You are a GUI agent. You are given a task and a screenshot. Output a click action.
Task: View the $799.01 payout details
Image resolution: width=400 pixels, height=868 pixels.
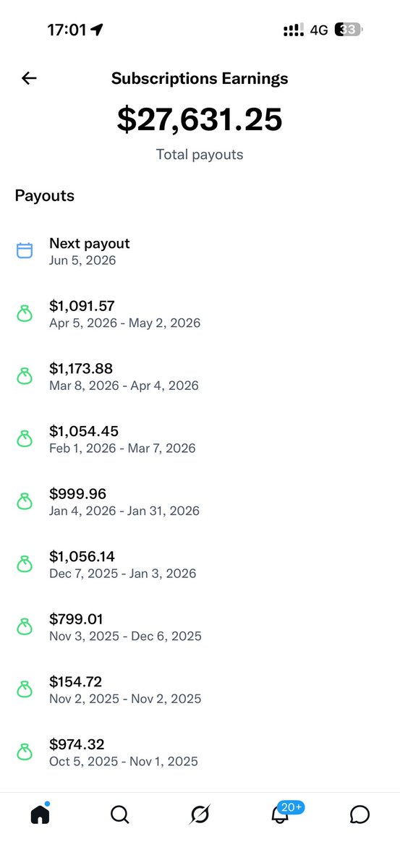pyautogui.click(x=200, y=626)
